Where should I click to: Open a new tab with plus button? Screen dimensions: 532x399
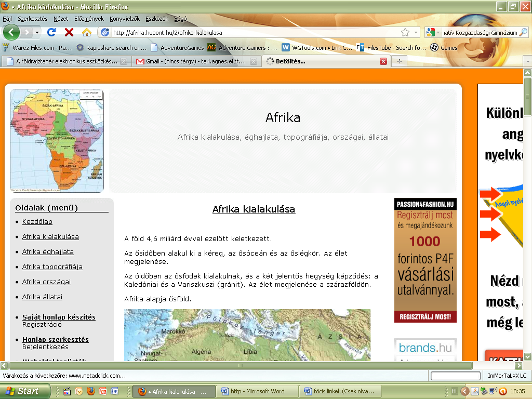pos(400,61)
